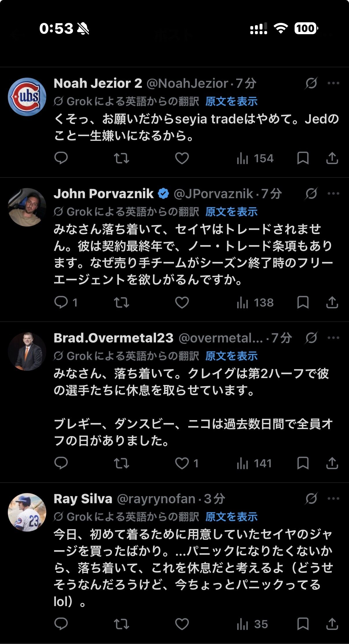Open Cubs logo profile picture
349x644 pixels.
(x=27, y=97)
